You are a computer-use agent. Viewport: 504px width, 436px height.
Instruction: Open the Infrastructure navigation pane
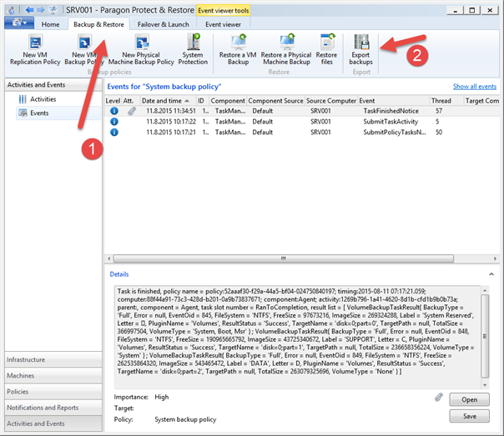pos(53,359)
